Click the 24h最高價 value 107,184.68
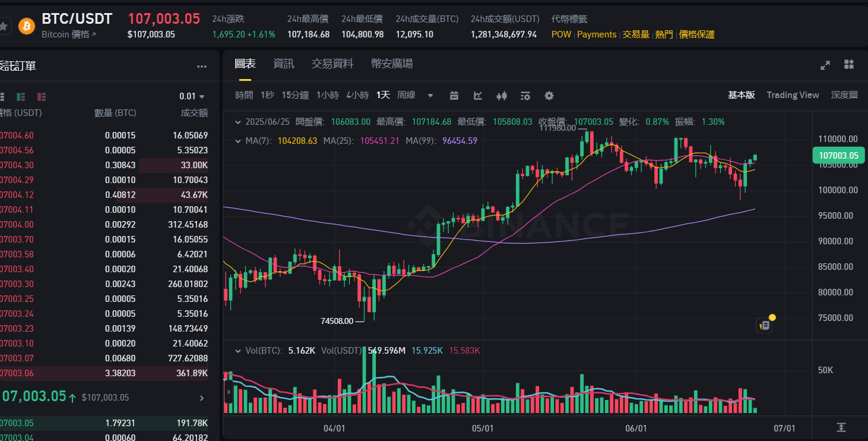The image size is (868, 441). [x=308, y=34]
